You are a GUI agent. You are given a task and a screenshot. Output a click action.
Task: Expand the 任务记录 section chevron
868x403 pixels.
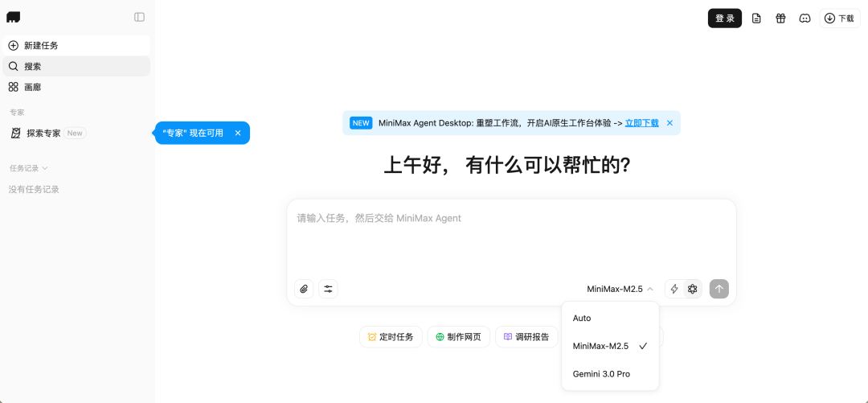click(45, 168)
